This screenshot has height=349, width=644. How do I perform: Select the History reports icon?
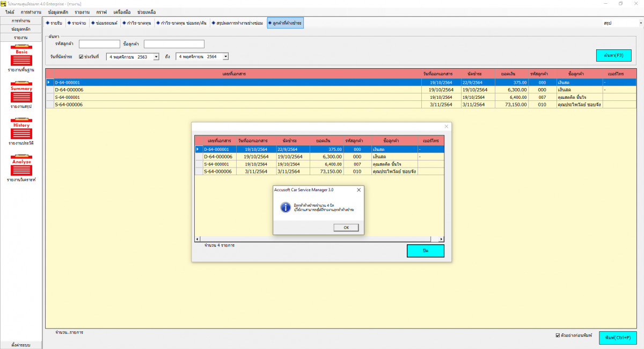click(21, 129)
